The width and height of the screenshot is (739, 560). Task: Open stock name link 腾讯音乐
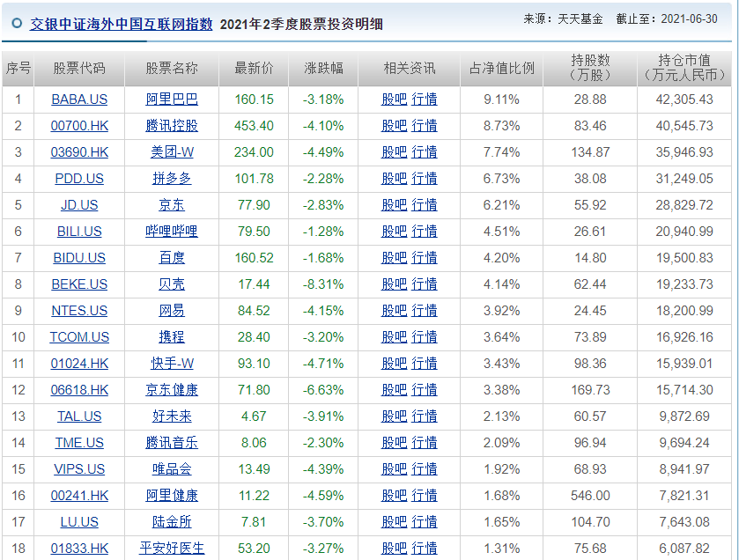pyautogui.click(x=172, y=442)
